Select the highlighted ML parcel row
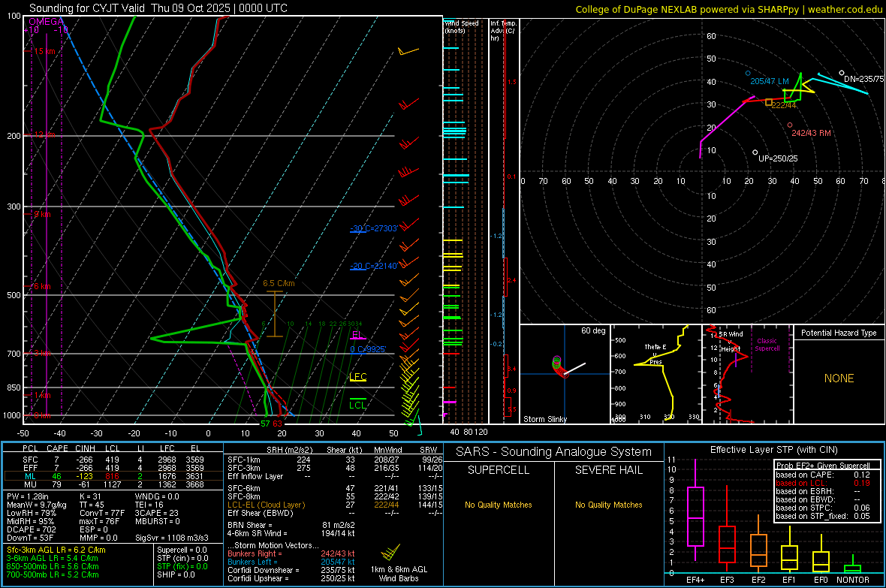The height and width of the screenshot is (588, 886). point(113,476)
